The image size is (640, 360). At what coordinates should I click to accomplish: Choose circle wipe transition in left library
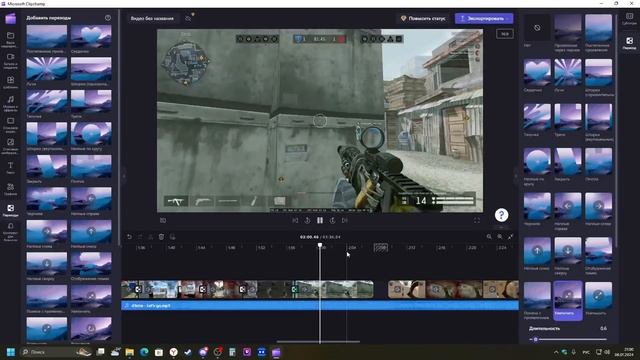tap(91, 134)
